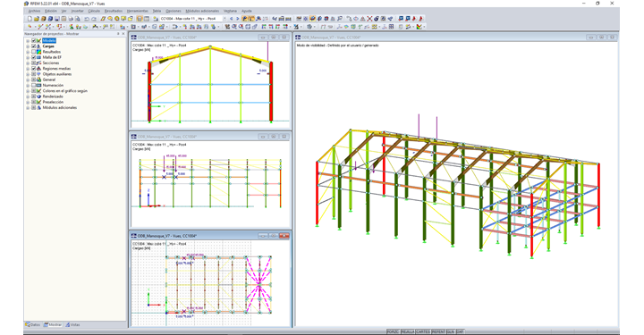Click the new member line tool icon
The height and width of the screenshot is (335, 644).
point(40,27)
